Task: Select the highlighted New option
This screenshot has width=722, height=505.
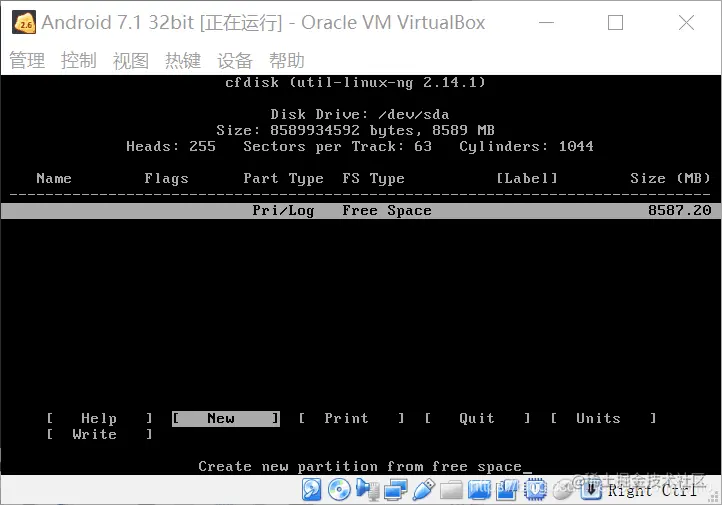Action: pyautogui.click(x=226, y=418)
